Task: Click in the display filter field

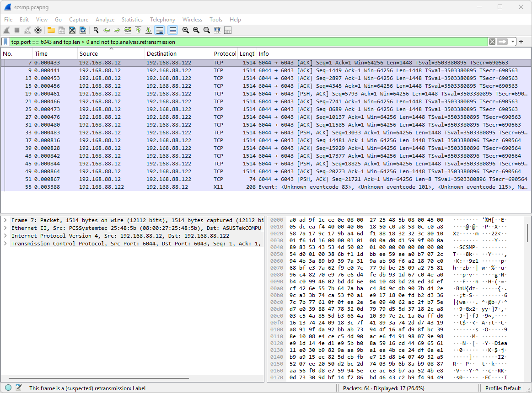Action: pos(249,42)
